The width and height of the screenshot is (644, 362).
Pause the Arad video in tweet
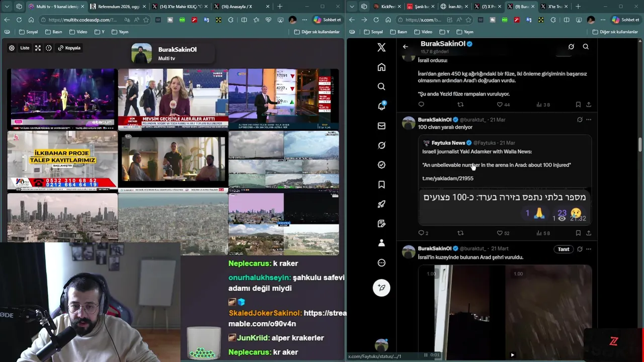click(426, 355)
